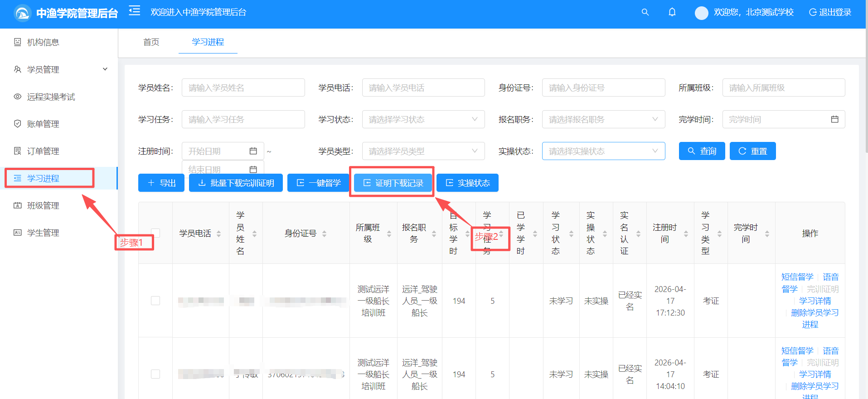Open the user avatar in the header
The height and width of the screenshot is (399, 868).
point(701,13)
